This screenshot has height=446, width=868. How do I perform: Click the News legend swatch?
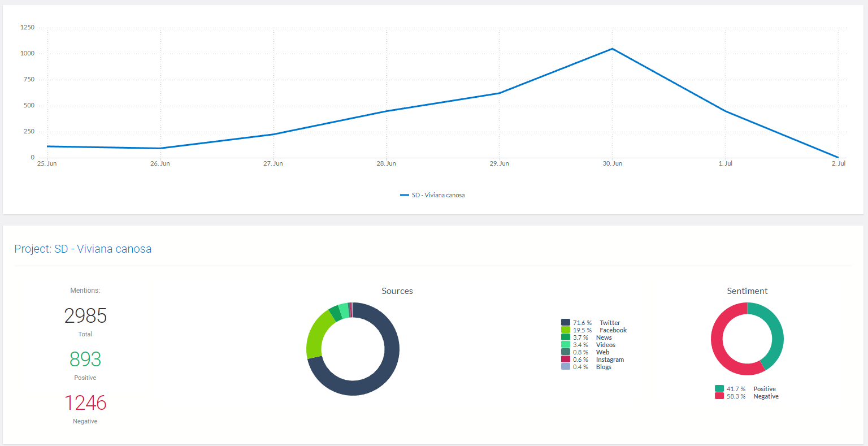566,337
